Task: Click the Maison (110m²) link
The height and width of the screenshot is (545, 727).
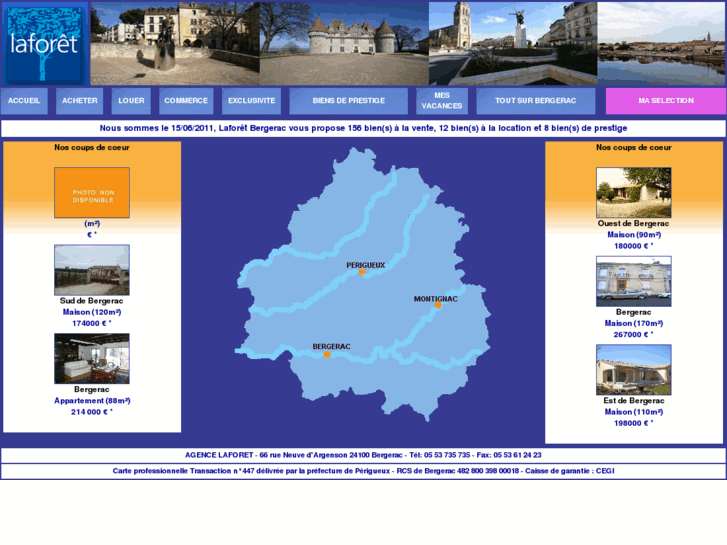Action: click(633, 412)
